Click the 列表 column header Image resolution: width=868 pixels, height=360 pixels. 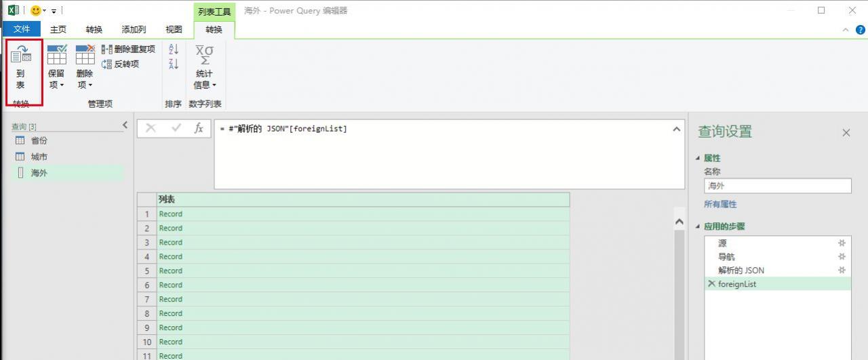pyautogui.click(x=363, y=199)
